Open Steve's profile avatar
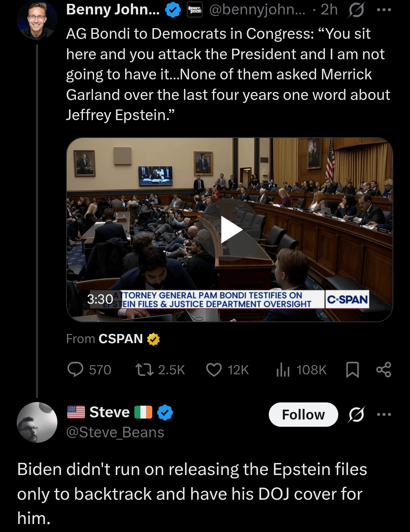Screen dimensions: 410x532 pos(37,422)
